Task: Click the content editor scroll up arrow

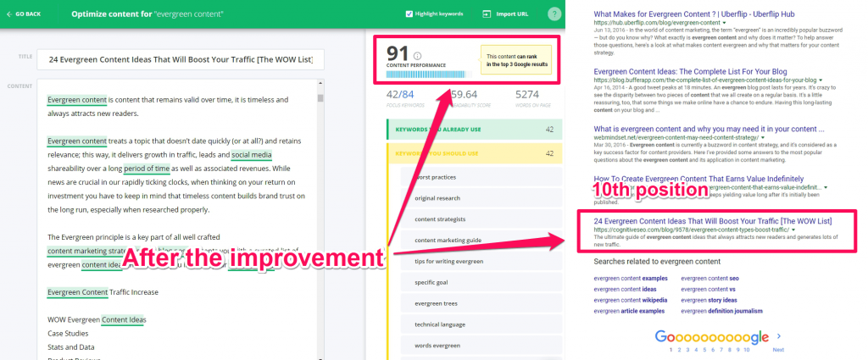Action: click(320, 84)
